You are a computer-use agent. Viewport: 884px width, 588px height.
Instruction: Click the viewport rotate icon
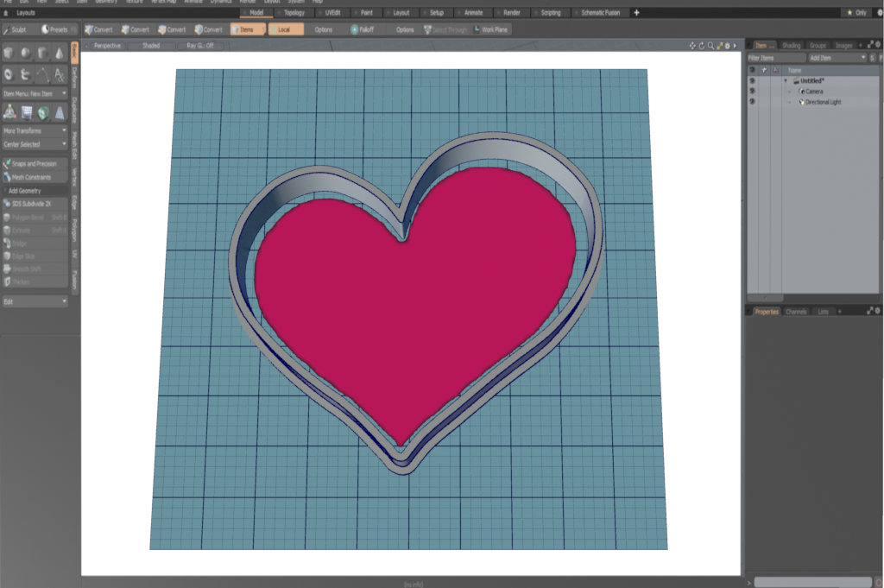pyautogui.click(x=701, y=45)
